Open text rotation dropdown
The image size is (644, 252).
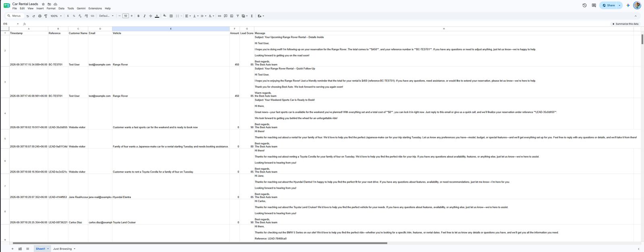pyautogui.click(x=211, y=16)
